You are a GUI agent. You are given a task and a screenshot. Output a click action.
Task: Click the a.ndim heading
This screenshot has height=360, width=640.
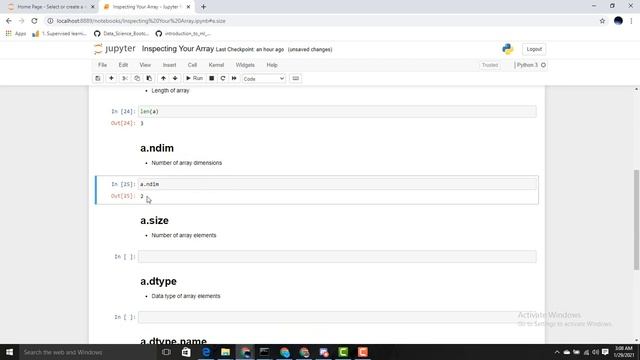(x=157, y=148)
